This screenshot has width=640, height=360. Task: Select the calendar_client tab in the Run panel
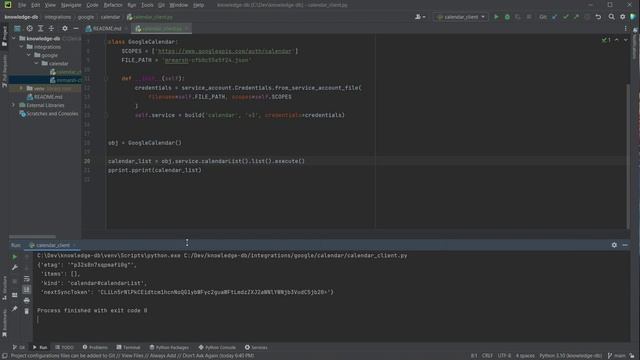pos(53,245)
